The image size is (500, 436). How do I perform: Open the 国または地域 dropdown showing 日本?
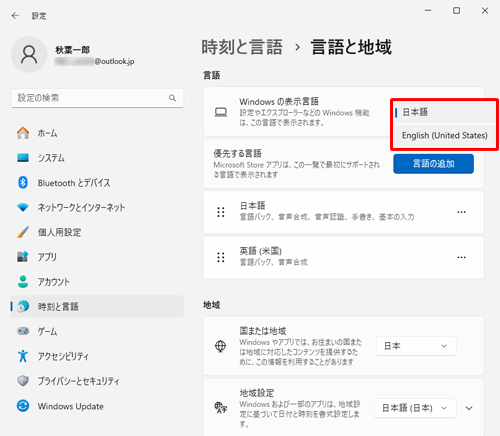click(416, 346)
